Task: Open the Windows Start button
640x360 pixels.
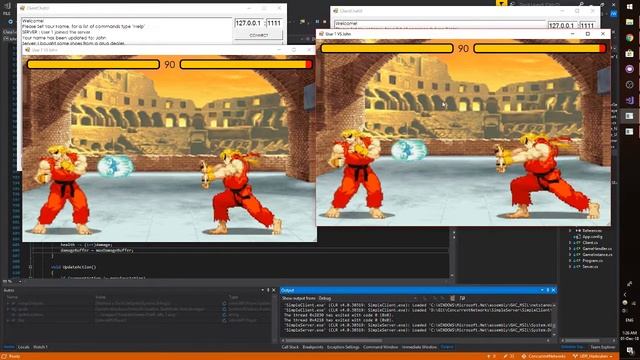Action: coord(629,7)
